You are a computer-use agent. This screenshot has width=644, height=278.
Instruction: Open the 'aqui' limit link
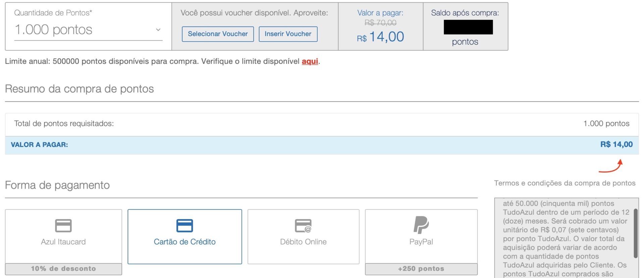[x=310, y=61]
